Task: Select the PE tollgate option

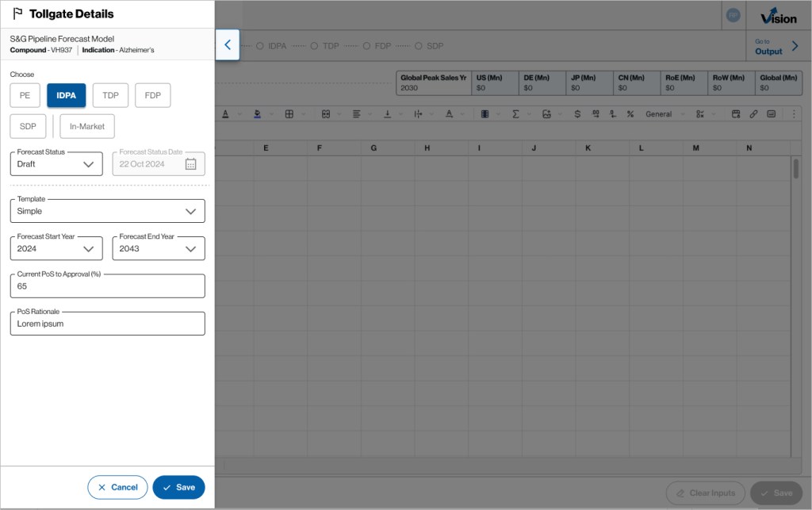Action: (25, 95)
